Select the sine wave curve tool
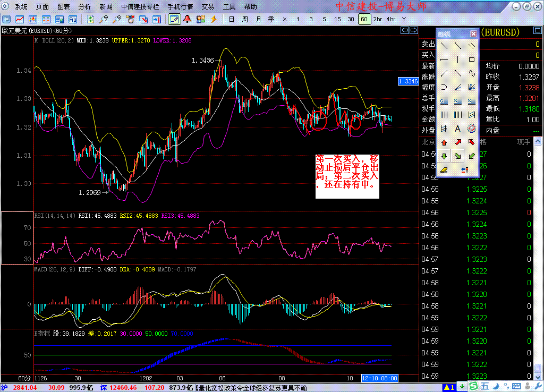 [x=472, y=73]
